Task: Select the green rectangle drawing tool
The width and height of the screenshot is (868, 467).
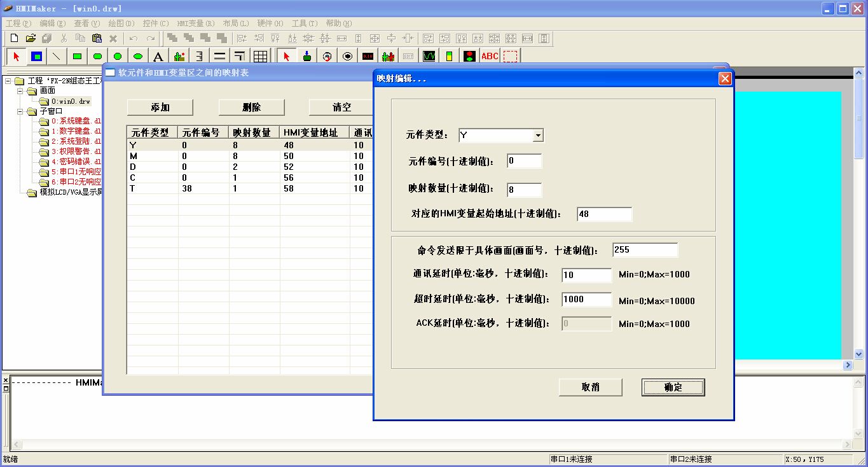Action: [x=77, y=56]
